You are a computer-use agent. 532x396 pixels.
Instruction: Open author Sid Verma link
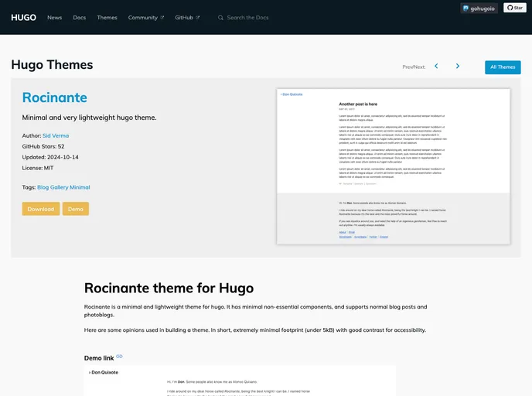56,135
